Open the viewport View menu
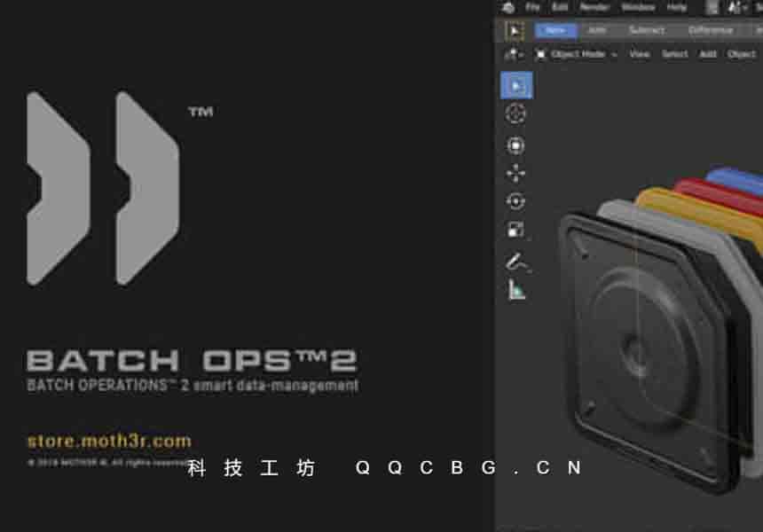Screen dimensions: 763x532 (x=640, y=54)
